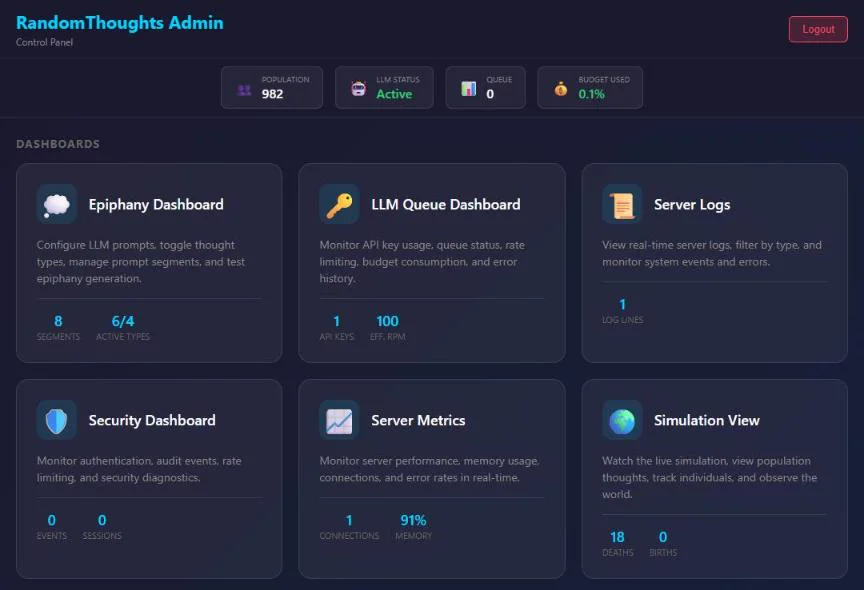Click the Server Logs scroll icon

[x=622, y=204]
